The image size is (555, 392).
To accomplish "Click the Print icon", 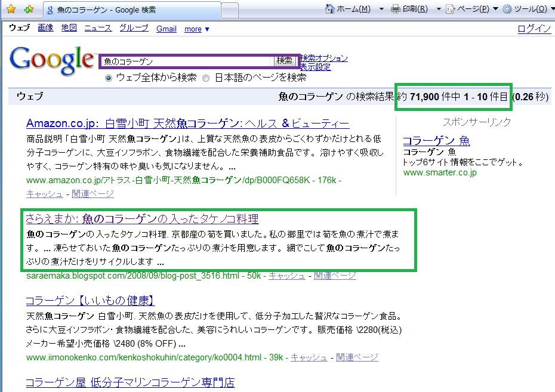I will (396, 9).
